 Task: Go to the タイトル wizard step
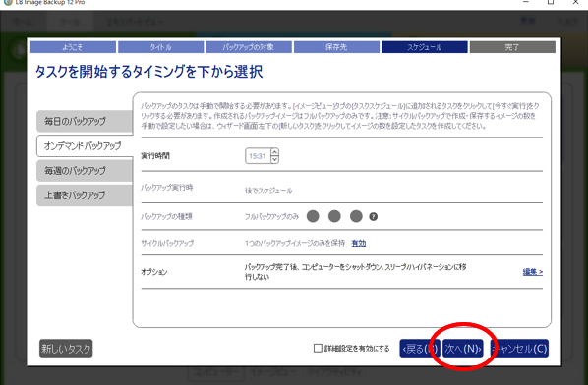click(161, 47)
